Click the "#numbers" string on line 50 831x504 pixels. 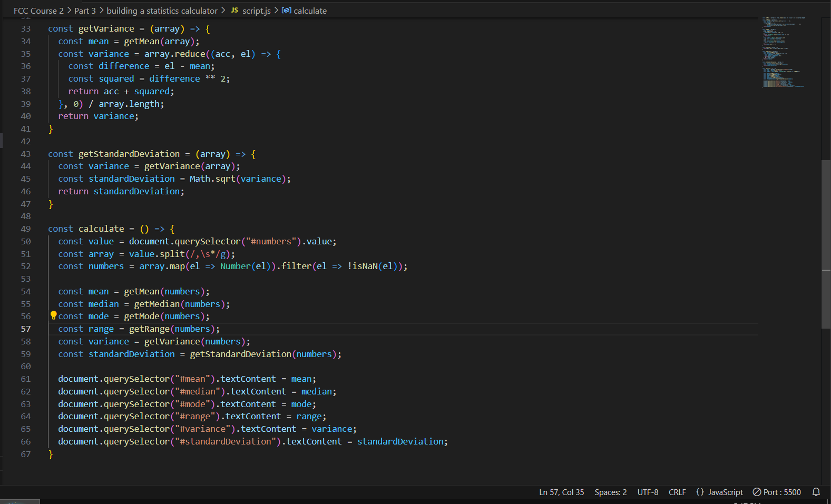tap(271, 241)
